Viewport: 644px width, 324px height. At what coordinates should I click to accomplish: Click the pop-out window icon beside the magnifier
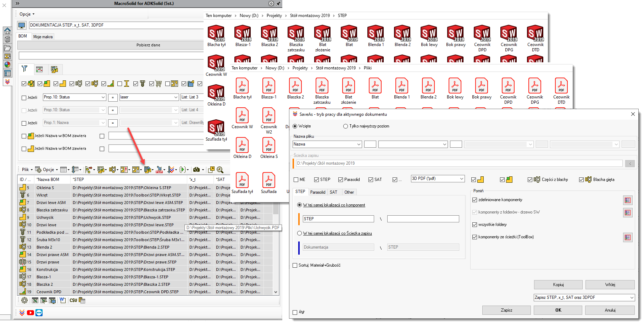[x=211, y=170]
